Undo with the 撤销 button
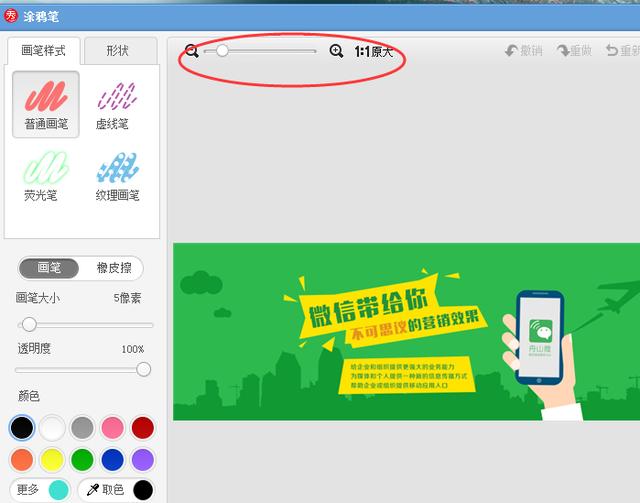 524,51
